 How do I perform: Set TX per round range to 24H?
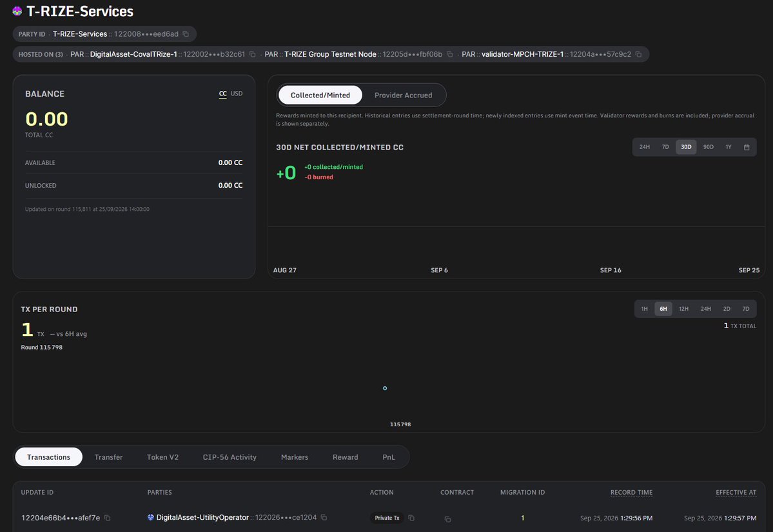705,309
